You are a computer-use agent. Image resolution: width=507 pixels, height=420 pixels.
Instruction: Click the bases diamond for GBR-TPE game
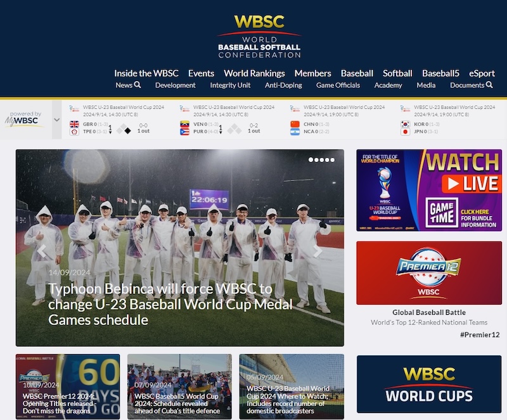124,129
